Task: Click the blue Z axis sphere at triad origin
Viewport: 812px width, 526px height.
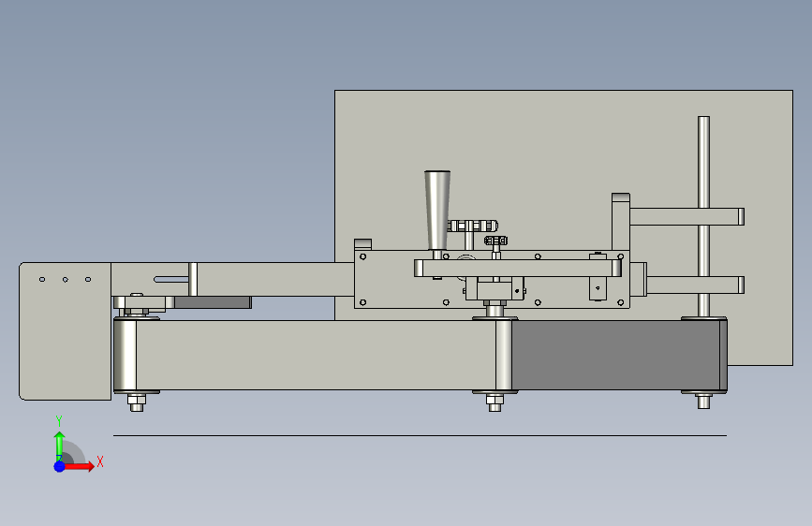Action: click(x=59, y=466)
